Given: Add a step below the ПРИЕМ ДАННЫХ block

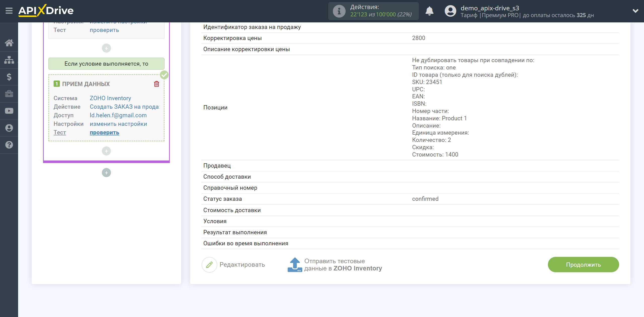Looking at the screenshot, I should pos(106,151).
